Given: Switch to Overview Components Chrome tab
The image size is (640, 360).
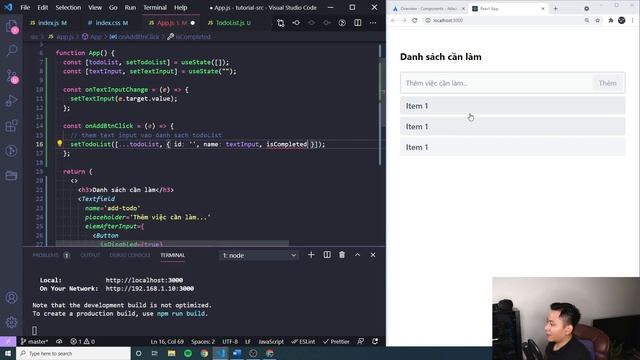Looking at the screenshot, I should click(429, 9).
